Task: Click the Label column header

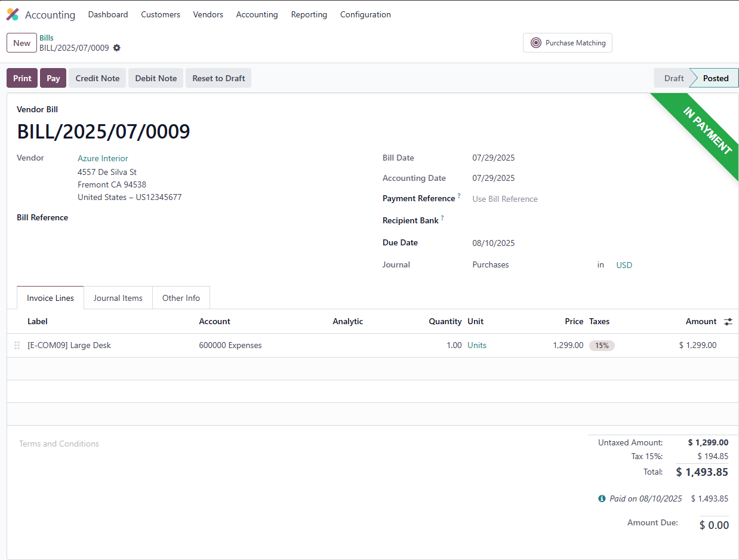Action: [x=38, y=321]
